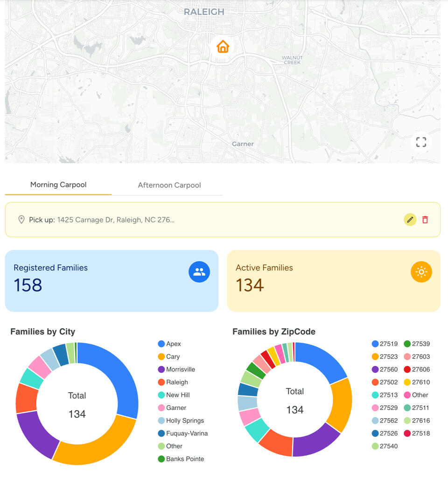Click the Garner label on the map
This screenshot has height=484, width=448.
tap(243, 144)
